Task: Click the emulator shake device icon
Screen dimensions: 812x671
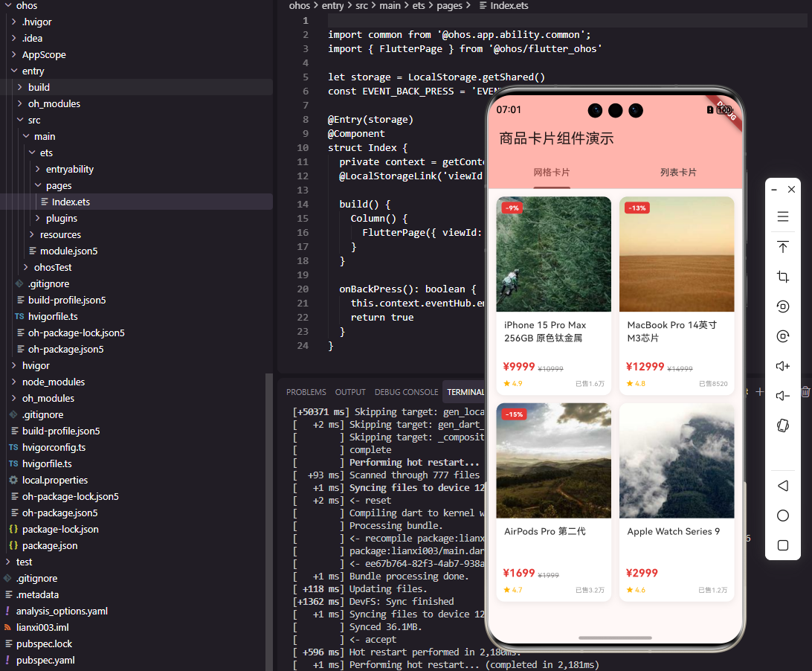Action: [x=782, y=426]
